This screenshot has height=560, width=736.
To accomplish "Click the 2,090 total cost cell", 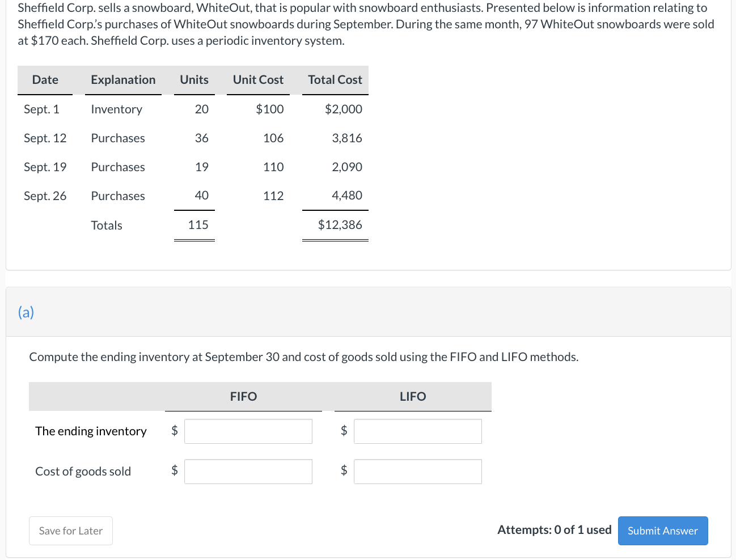I will 347,167.
